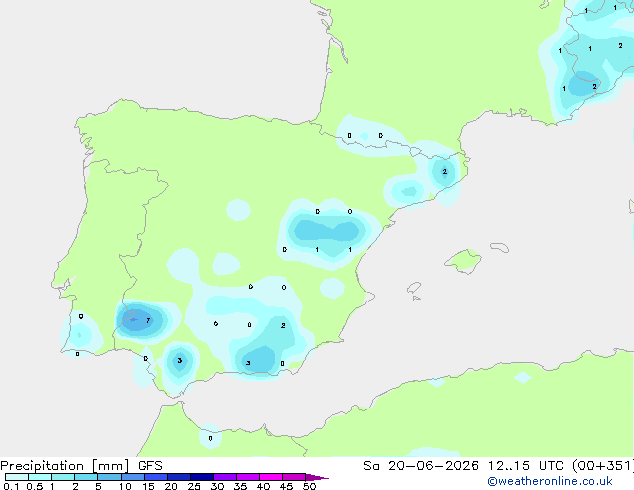The width and height of the screenshot is (634, 490).
Task: Pick the 25–30 mm dark blue swatch
Action: (202, 477)
